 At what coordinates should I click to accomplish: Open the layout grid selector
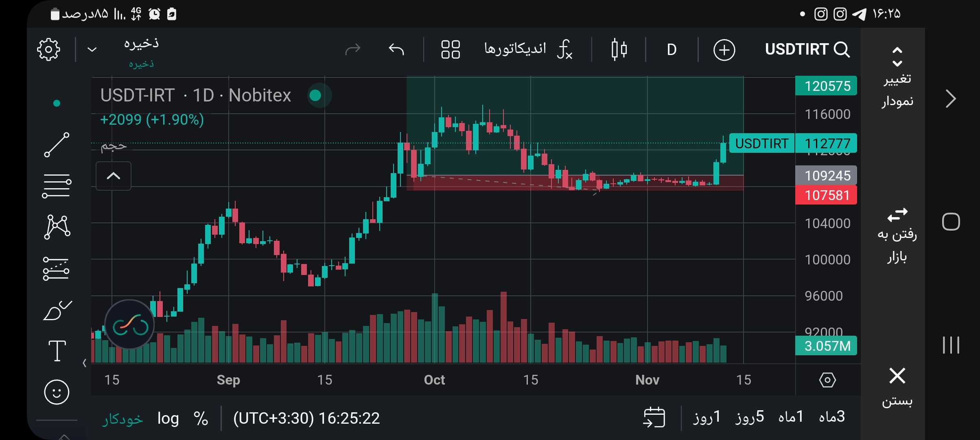pos(451,50)
